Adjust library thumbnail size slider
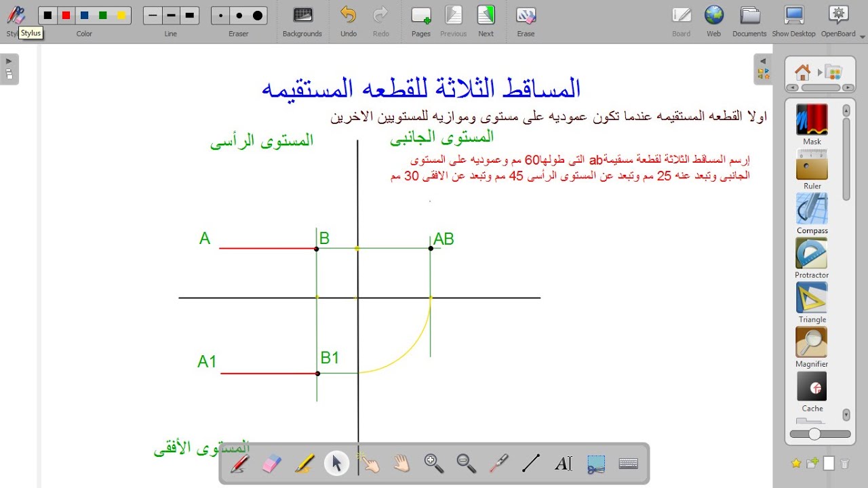Screen dimensions: 868x488 pos(814,434)
